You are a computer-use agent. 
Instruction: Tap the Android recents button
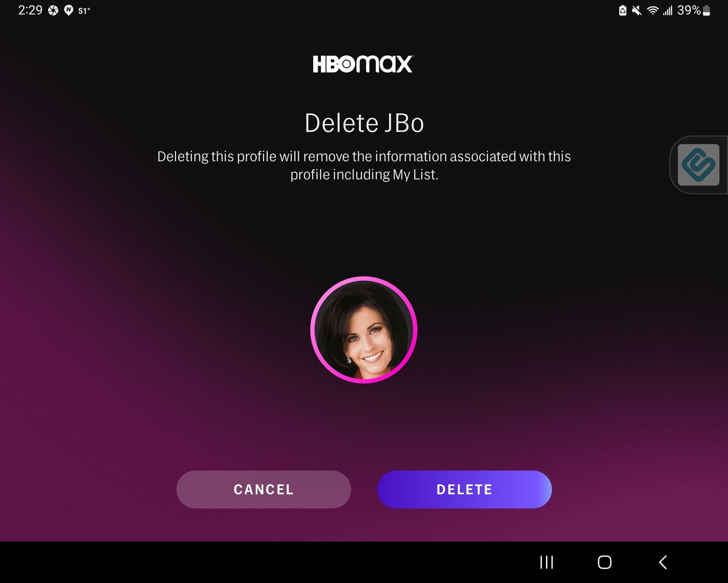pyautogui.click(x=546, y=562)
